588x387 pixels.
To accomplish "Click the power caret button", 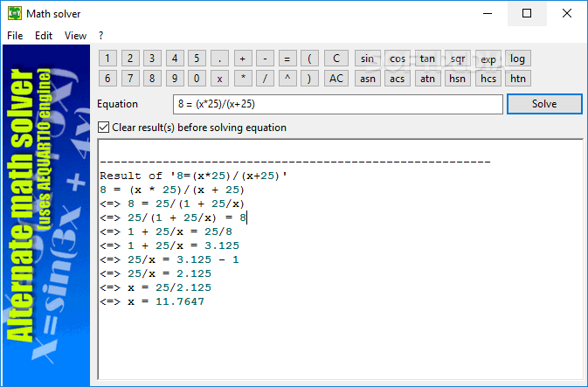I will pyautogui.click(x=287, y=79).
